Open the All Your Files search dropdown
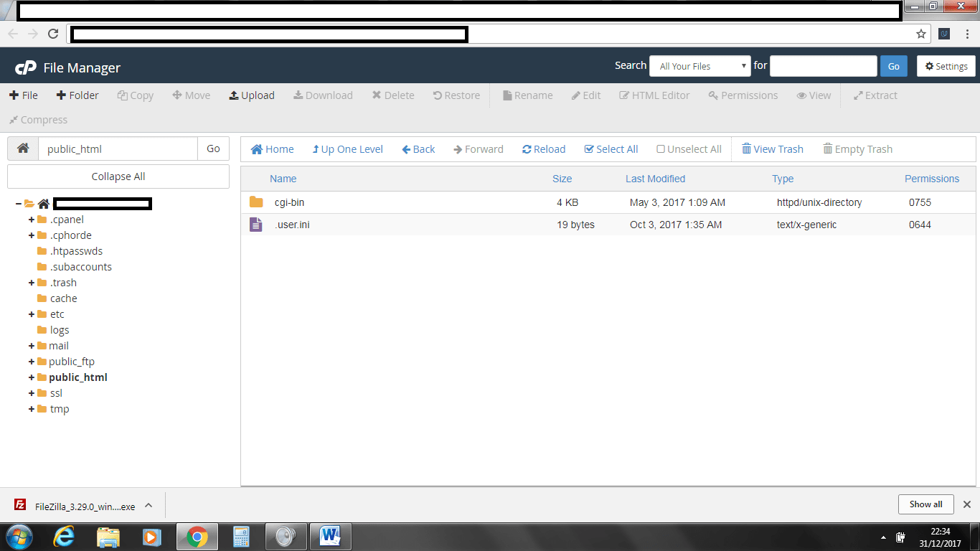Image resolution: width=980 pixels, height=551 pixels. tap(699, 66)
